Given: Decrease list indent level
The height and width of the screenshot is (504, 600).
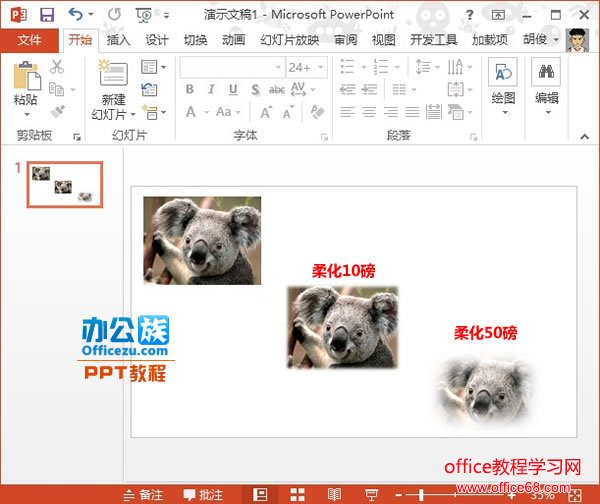Looking at the screenshot, I should [x=347, y=90].
